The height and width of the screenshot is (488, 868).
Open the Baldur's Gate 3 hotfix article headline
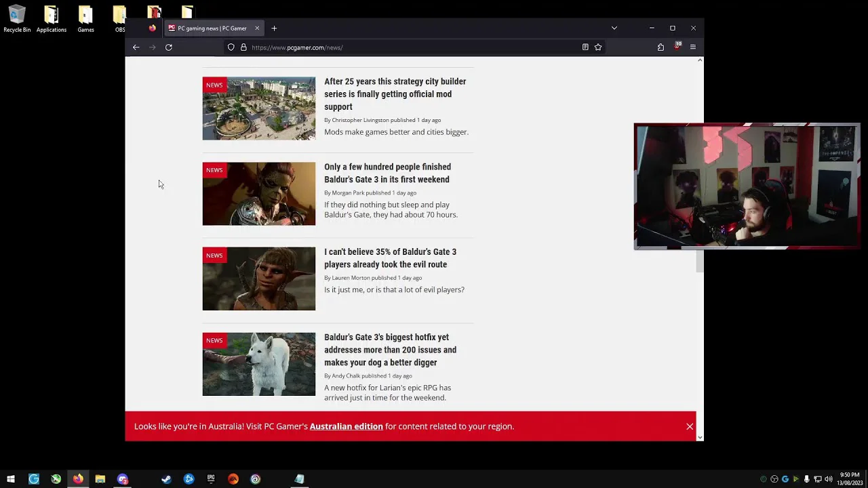pos(390,350)
